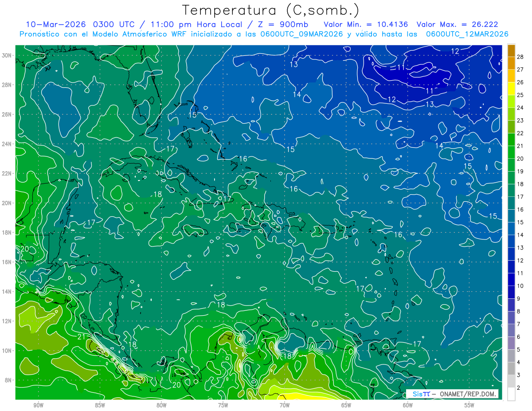Click the 10 value on the color scale

(520, 286)
